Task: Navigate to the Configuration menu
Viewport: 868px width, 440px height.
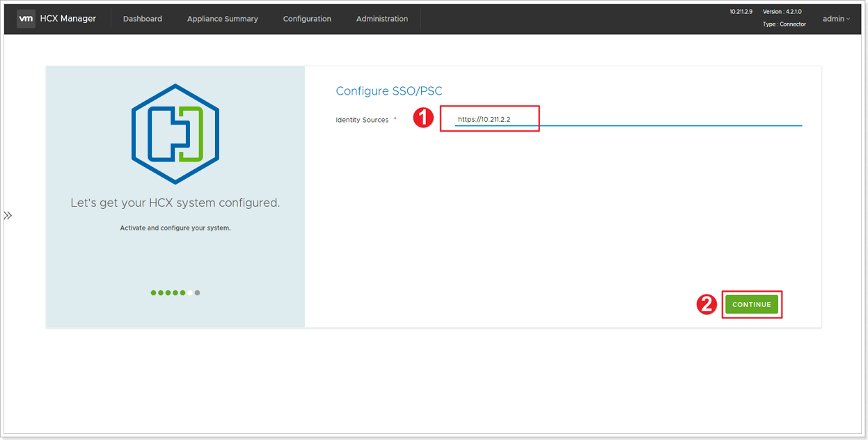Action: pos(307,19)
